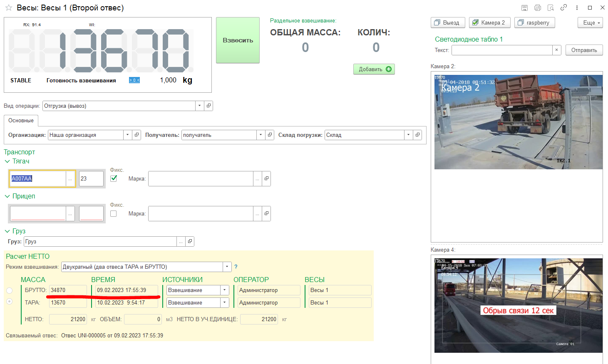Click the get link chain icon
The image size is (608, 364).
click(563, 7)
